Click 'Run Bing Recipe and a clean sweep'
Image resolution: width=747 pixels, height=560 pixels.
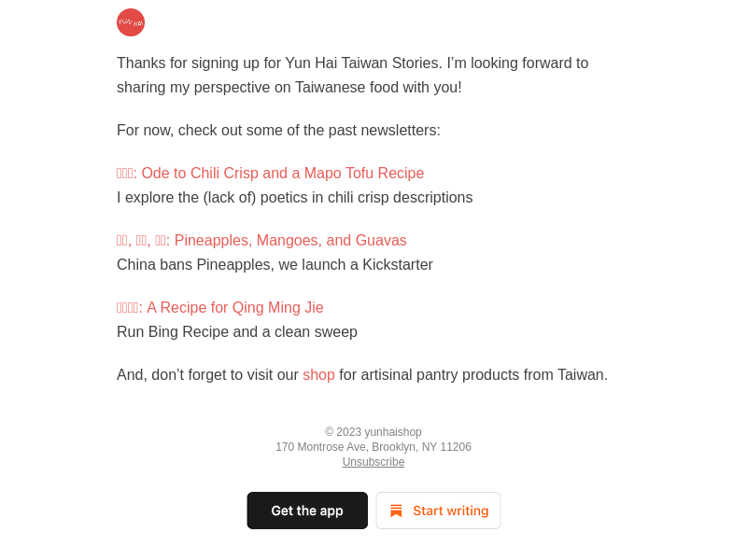237,332
